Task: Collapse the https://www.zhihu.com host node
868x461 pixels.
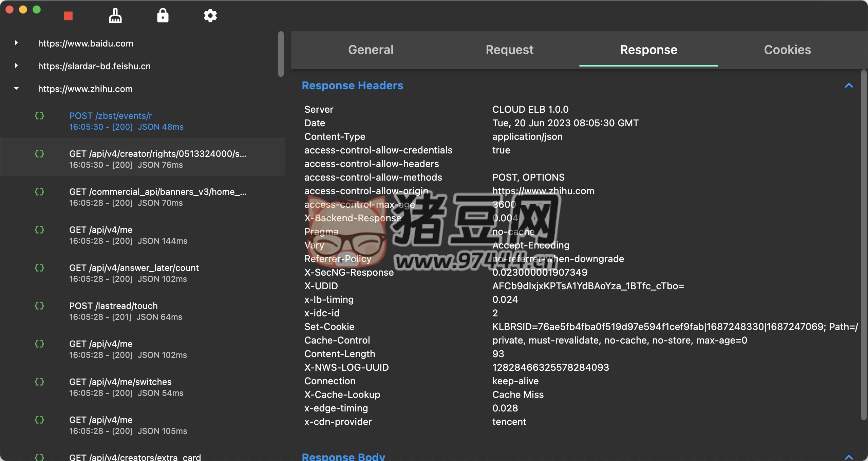Action: pyautogui.click(x=16, y=89)
